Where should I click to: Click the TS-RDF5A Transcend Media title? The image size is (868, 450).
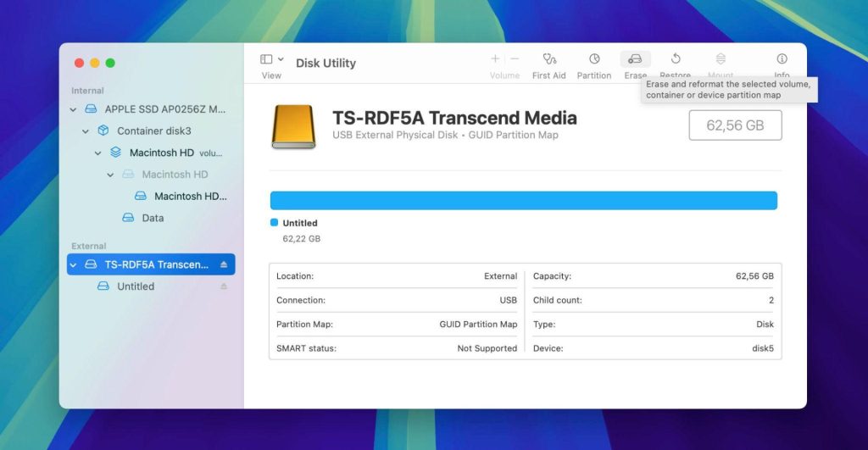[454, 117]
